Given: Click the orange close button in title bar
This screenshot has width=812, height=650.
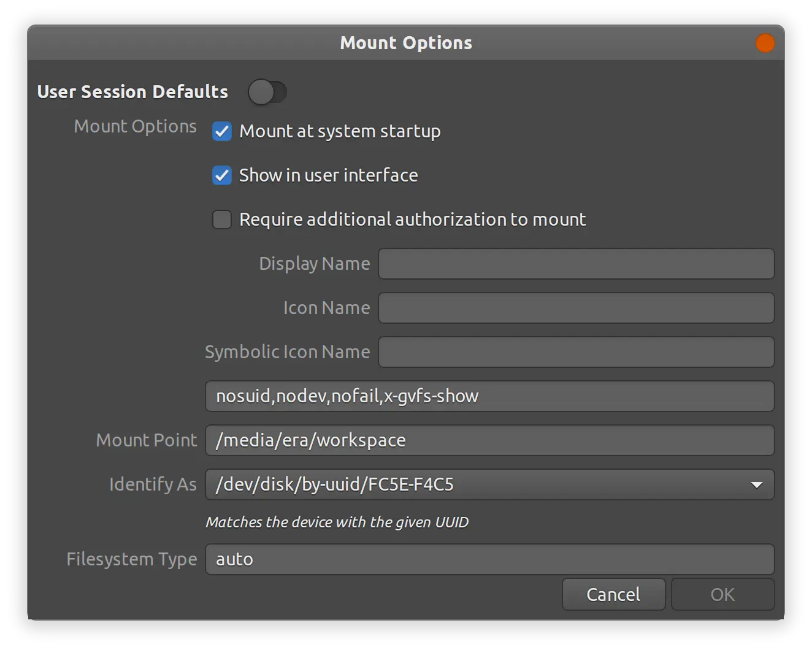Looking at the screenshot, I should 765,44.
